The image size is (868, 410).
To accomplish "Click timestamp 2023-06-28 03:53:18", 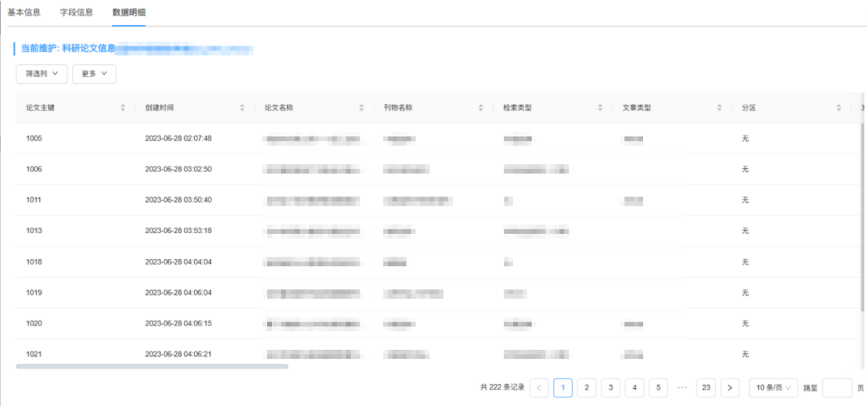I will point(179,230).
